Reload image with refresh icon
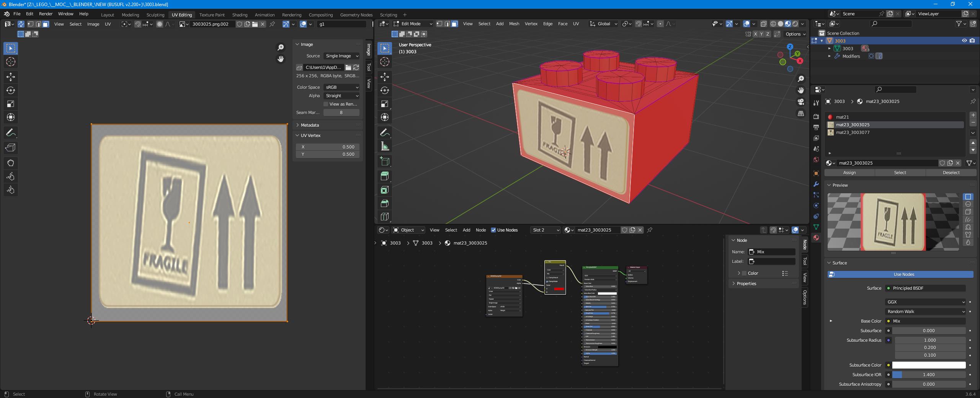The height and width of the screenshot is (398, 980). click(356, 67)
